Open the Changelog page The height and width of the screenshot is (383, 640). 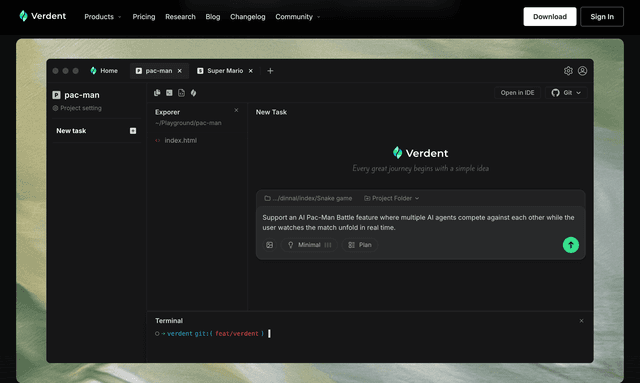click(x=248, y=17)
